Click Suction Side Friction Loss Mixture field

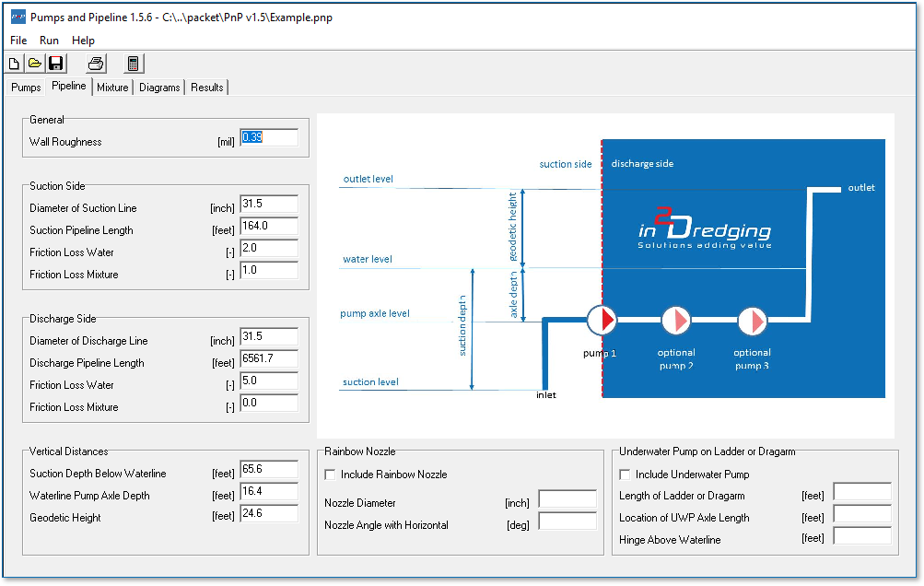269,271
